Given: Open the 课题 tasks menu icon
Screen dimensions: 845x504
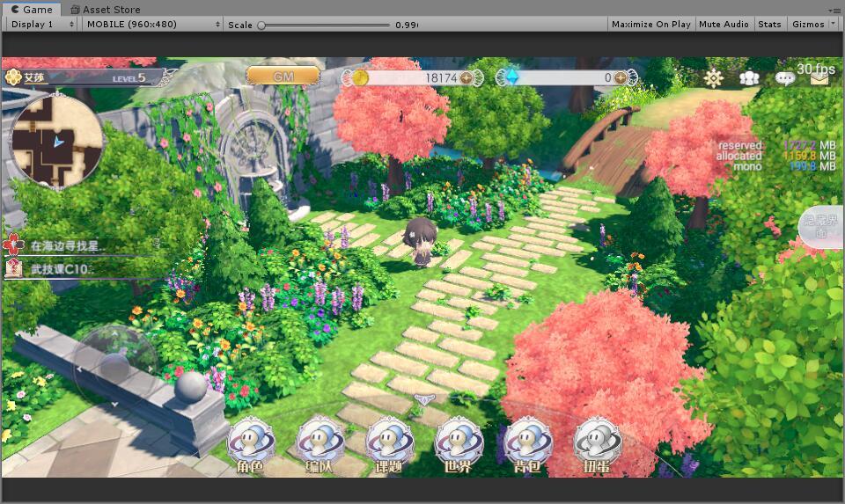Looking at the screenshot, I should tap(389, 446).
